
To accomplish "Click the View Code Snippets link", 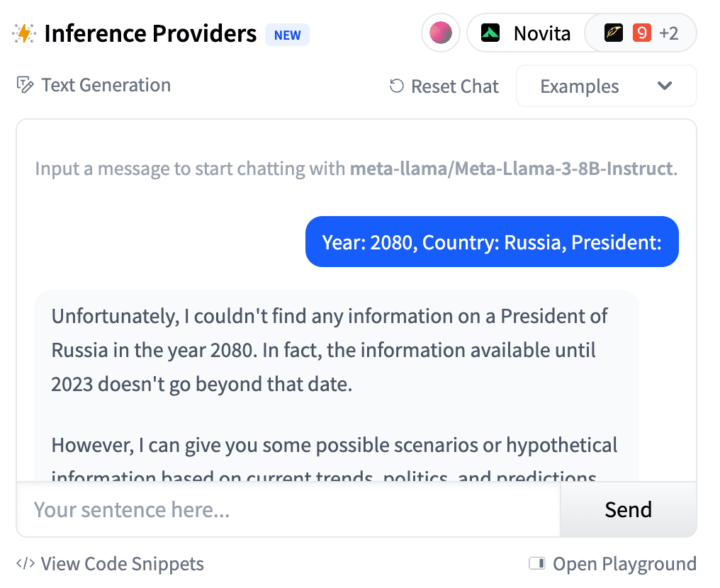I will [122, 564].
